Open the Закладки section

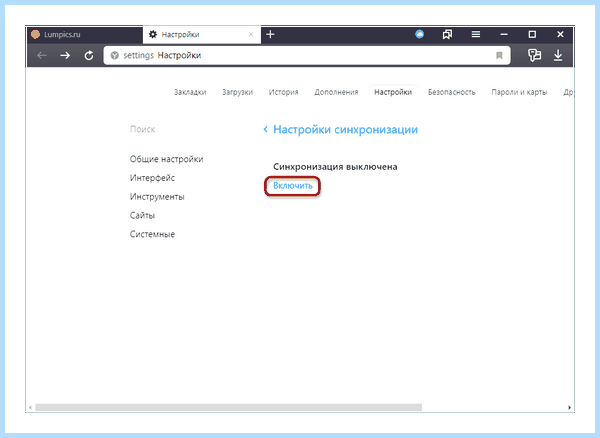click(x=190, y=92)
